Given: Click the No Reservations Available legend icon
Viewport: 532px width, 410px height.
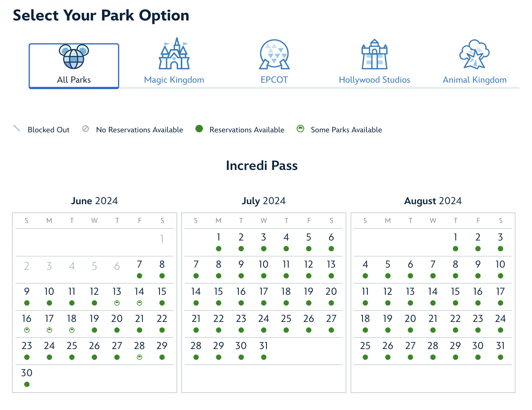Looking at the screenshot, I should coord(86,129).
